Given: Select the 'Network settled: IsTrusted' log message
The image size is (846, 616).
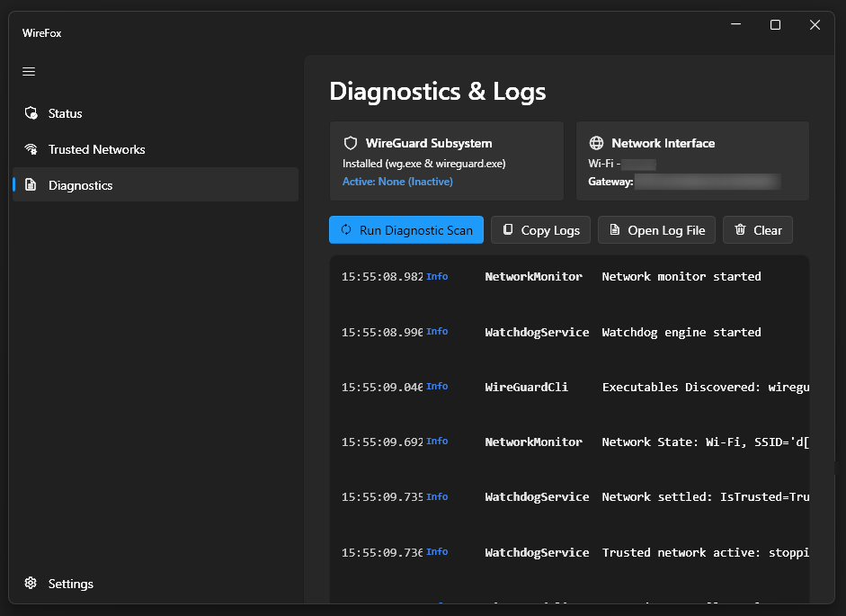Looking at the screenshot, I should (x=706, y=496).
